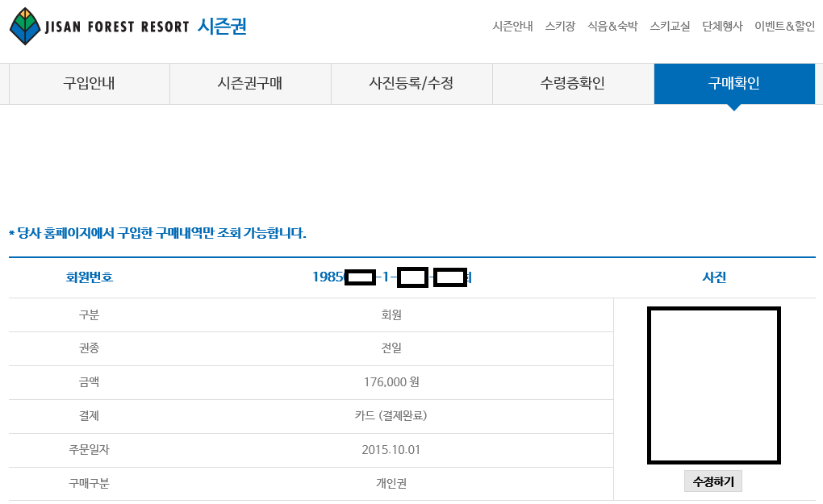Open the 구입안내 tab
This screenshot has height=504, width=823.
coord(90,83)
